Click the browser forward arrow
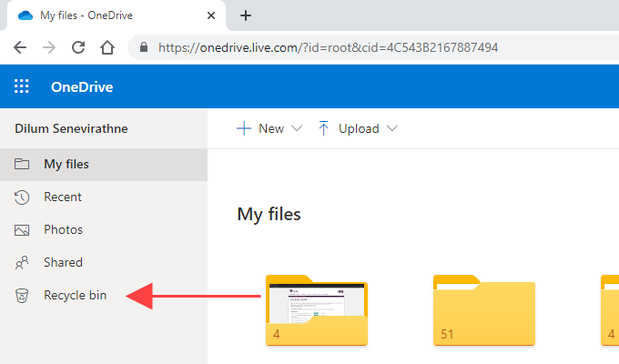Image resolution: width=619 pixels, height=364 pixels. (x=49, y=47)
